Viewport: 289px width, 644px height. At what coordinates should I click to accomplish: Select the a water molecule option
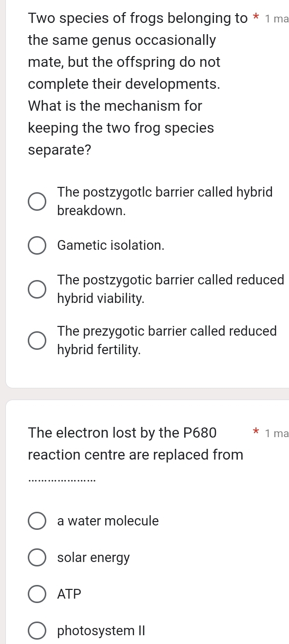pos(37,521)
